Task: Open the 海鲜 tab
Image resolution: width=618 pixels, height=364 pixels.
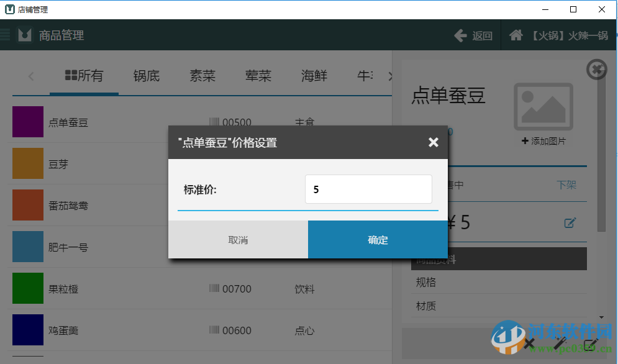Action: (x=314, y=75)
